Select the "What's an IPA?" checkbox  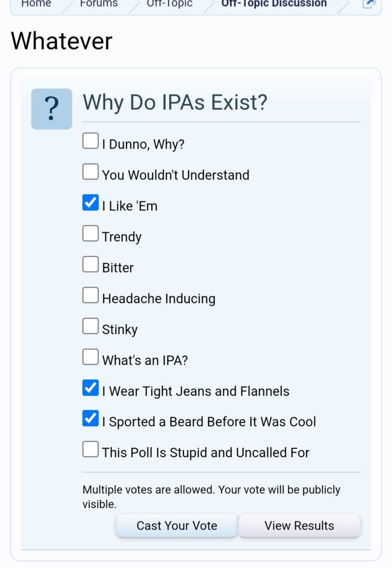(x=90, y=357)
